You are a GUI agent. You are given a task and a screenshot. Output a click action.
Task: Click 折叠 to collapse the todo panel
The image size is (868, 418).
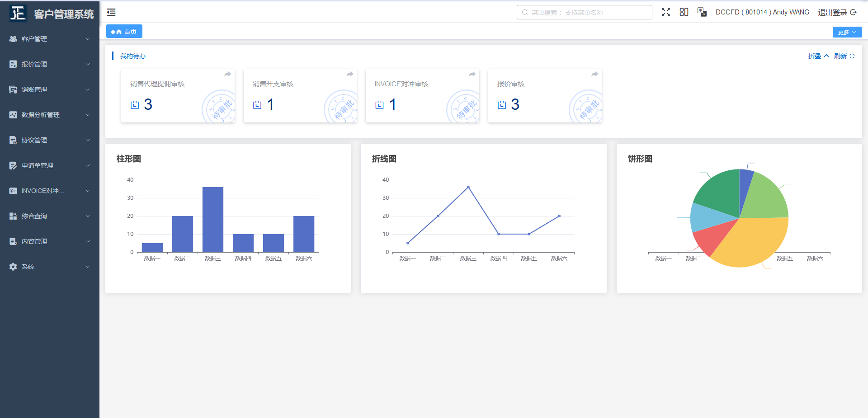(818, 56)
